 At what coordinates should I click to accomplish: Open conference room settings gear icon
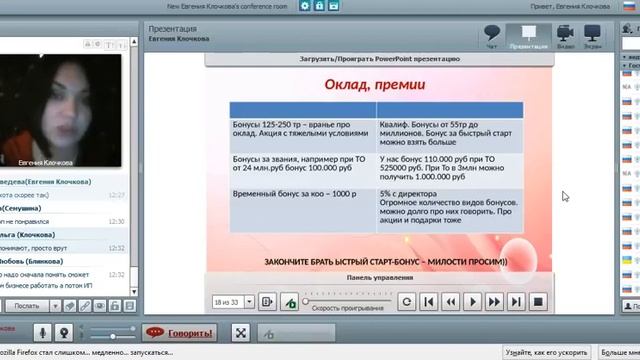(304, 6)
